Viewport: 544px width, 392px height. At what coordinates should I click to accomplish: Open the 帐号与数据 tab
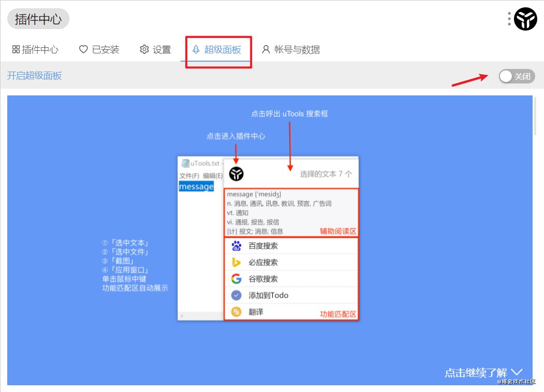[x=291, y=50]
